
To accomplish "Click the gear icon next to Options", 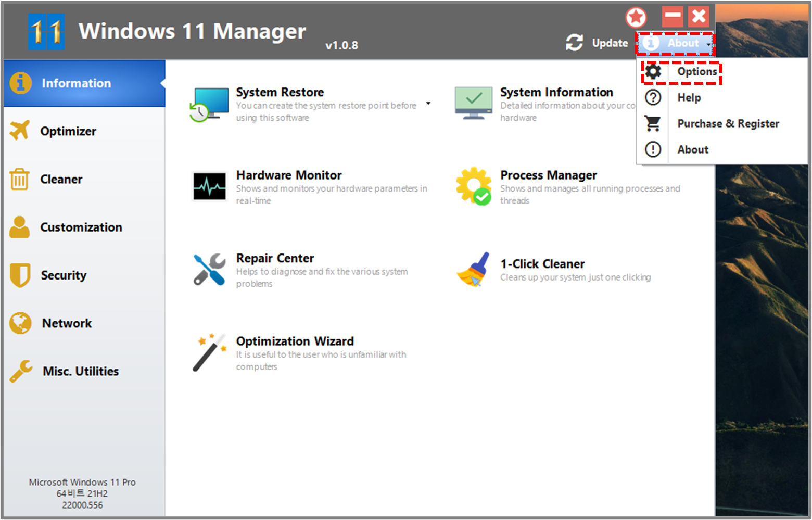I will 653,71.
